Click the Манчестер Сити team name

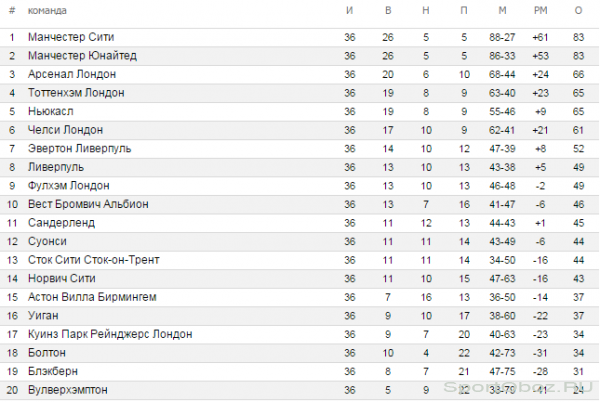[x=71, y=37]
